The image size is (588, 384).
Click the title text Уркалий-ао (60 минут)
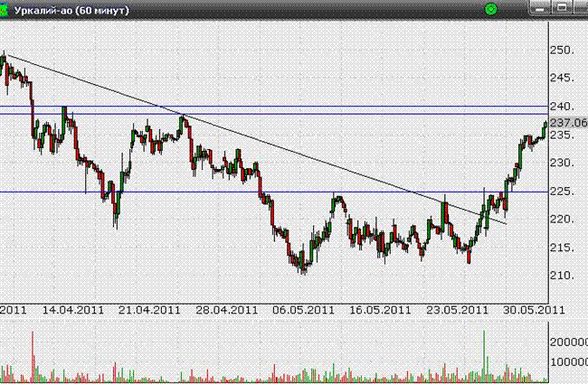(71, 10)
